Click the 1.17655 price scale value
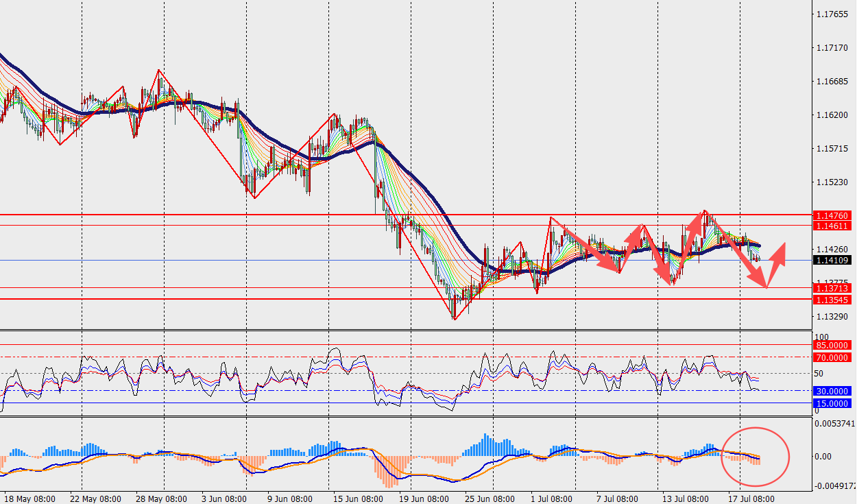 pos(832,14)
